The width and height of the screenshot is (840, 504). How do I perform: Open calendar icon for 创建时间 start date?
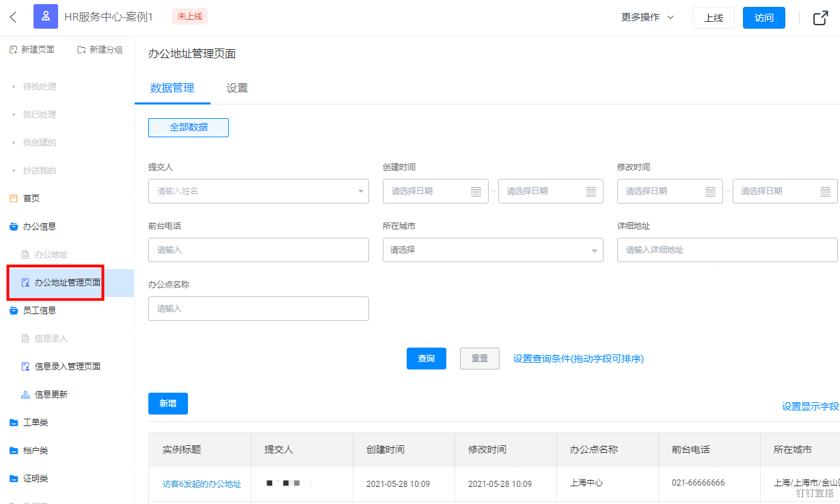tap(476, 191)
